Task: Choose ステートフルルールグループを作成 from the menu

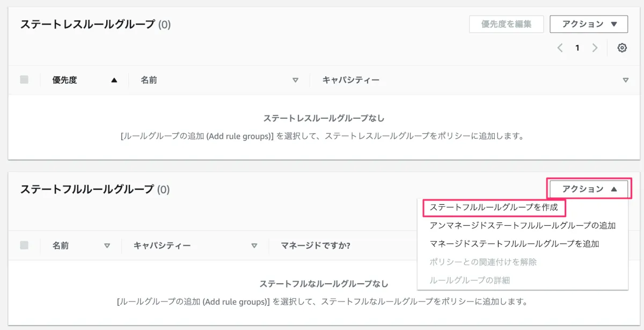Action: 494,207
